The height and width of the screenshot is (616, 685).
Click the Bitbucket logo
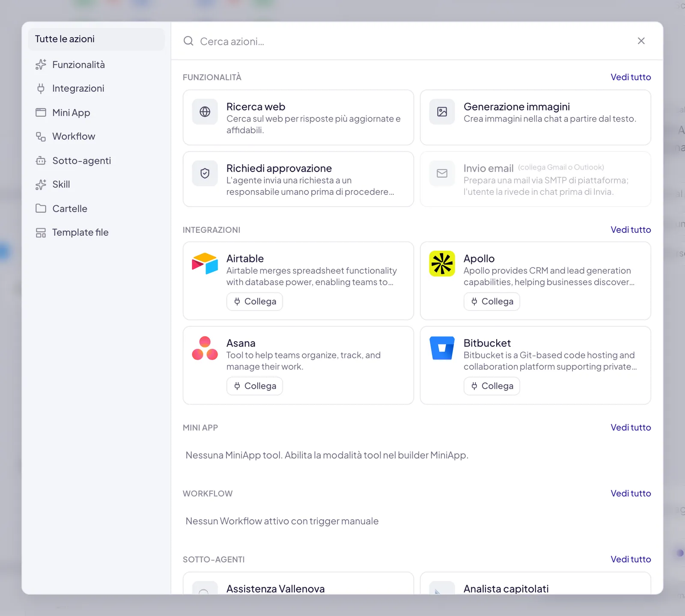442,348
